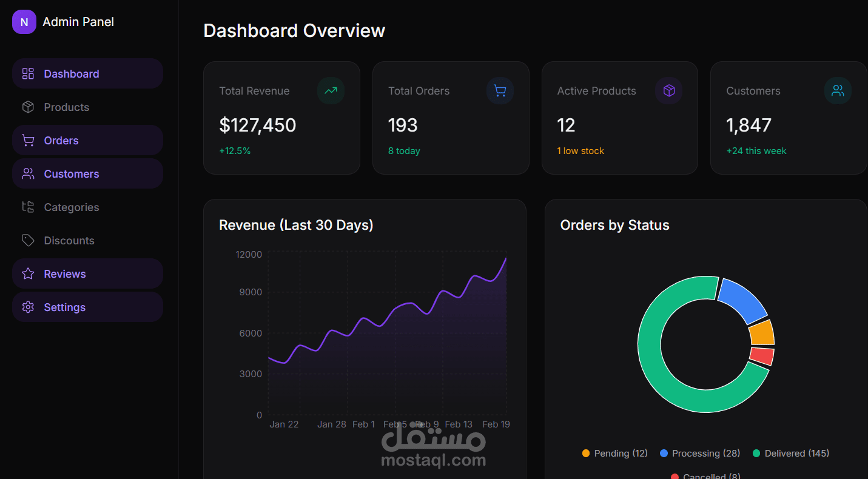Click the purple cube icon on Active Products
The height and width of the screenshot is (479, 868).
click(669, 91)
